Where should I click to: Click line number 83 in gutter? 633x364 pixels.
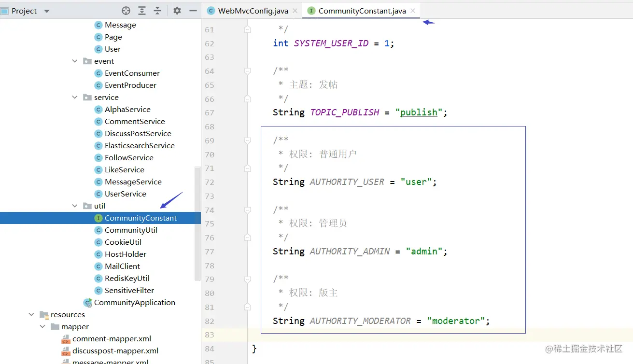(x=209, y=335)
